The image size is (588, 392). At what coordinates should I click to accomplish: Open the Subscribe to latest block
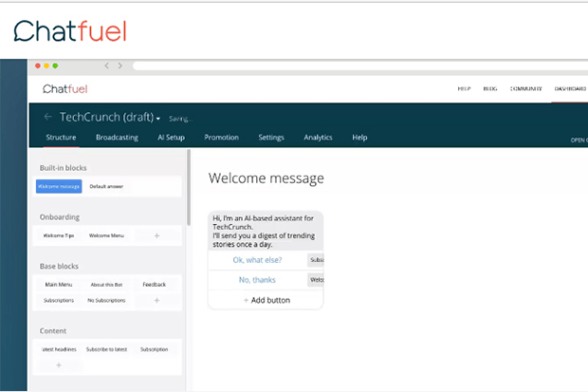[x=106, y=349]
